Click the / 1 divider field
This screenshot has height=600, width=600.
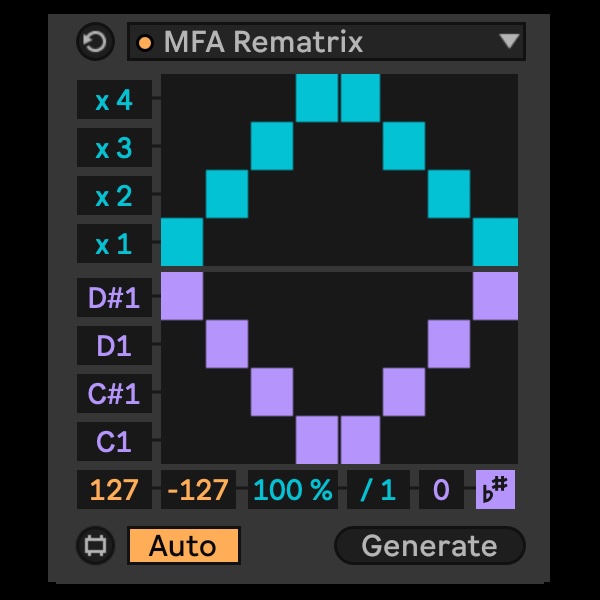coord(377,490)
